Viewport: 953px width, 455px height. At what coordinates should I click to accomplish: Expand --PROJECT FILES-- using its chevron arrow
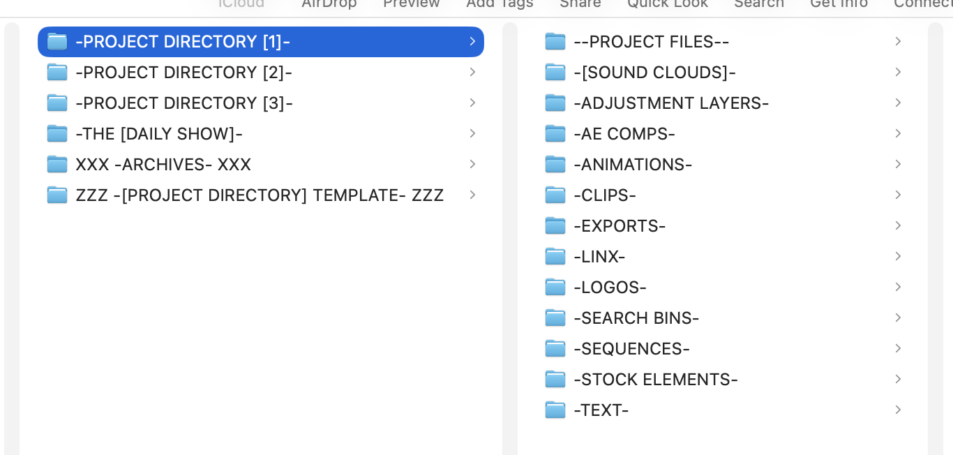(898, 41)
